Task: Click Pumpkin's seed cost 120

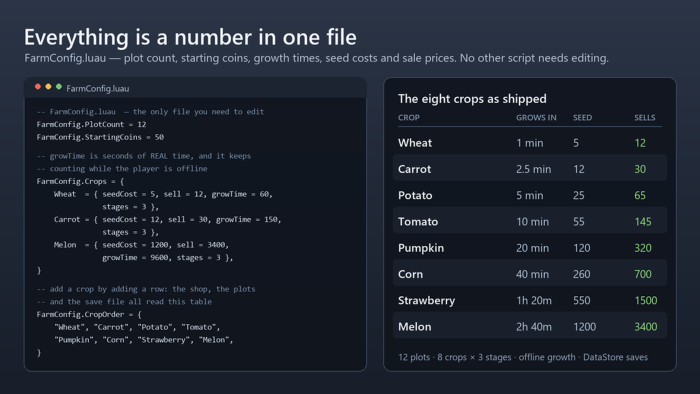Action: (x=582, y=248)
